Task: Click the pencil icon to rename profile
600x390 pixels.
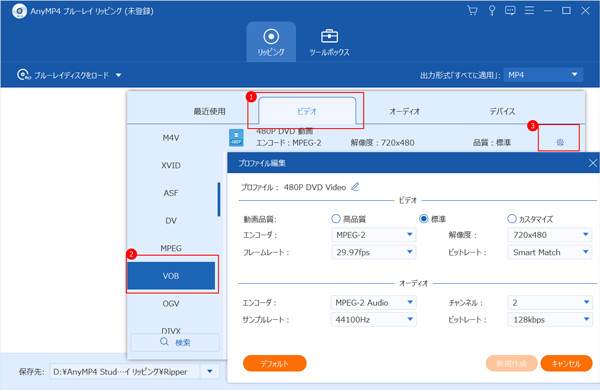Action: [355, 187]
